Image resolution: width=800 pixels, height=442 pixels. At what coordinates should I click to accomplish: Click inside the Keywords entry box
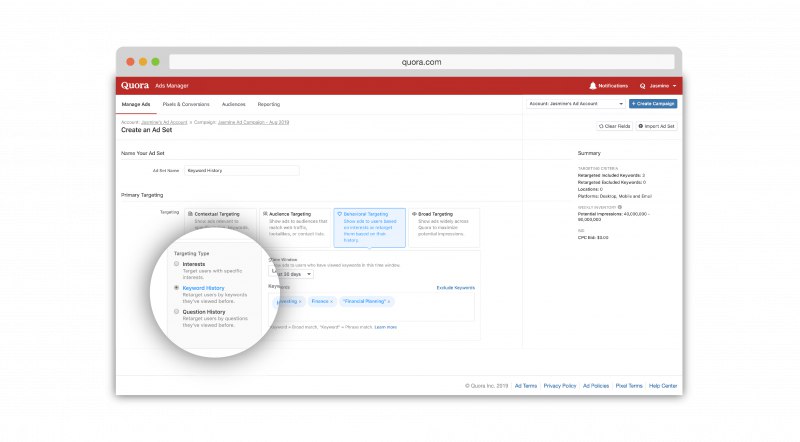[x=371, y=307]
